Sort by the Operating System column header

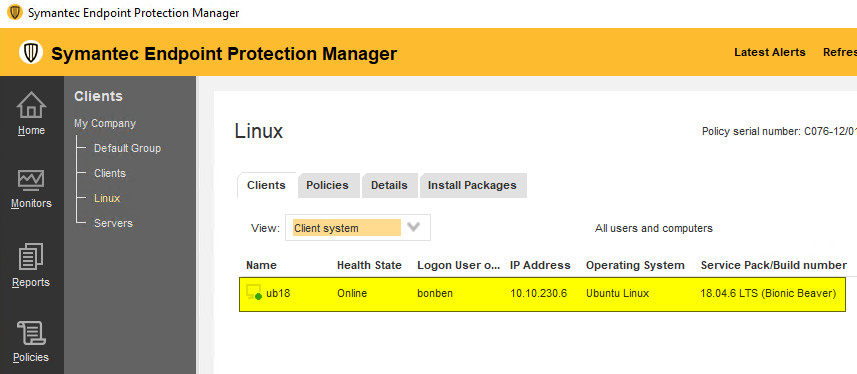click(x=635, y=265)
